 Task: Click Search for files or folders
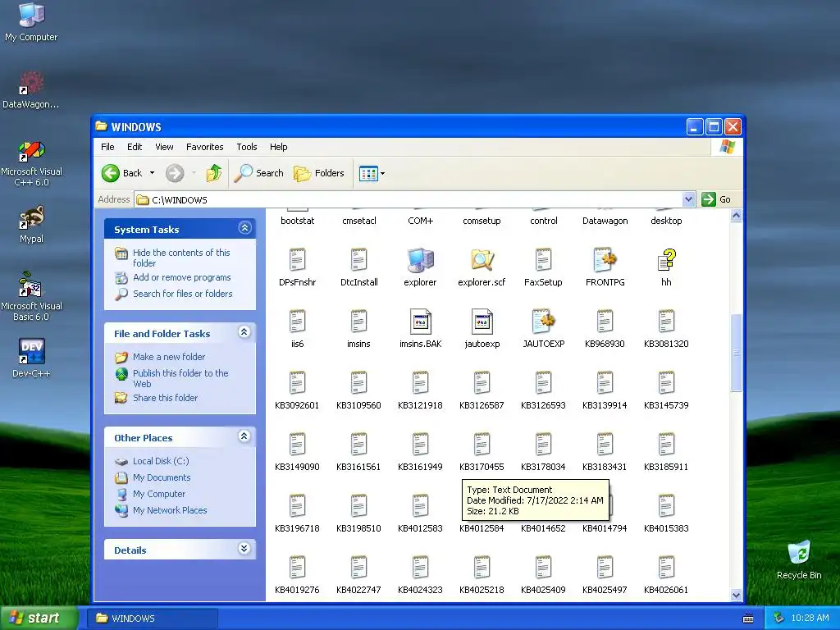click(x=183, y=294)
